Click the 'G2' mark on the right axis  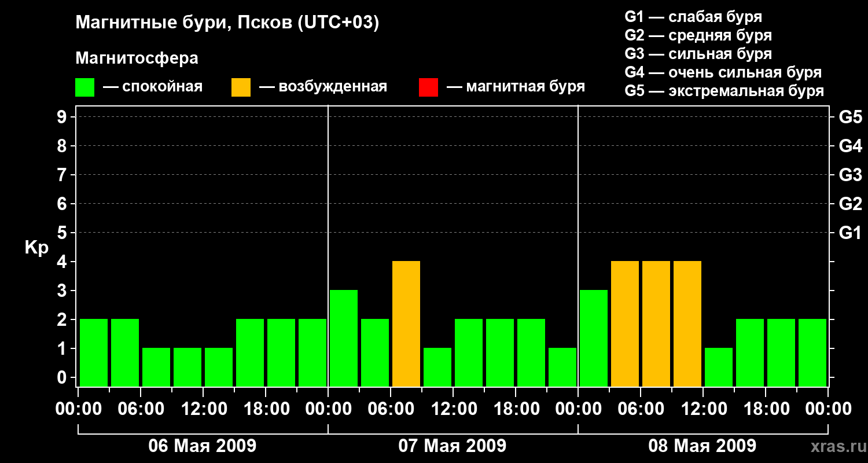850,204
